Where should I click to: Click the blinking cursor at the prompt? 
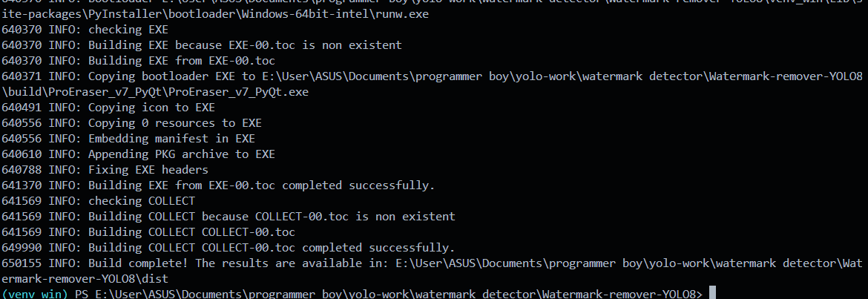[x=712, y=294]
